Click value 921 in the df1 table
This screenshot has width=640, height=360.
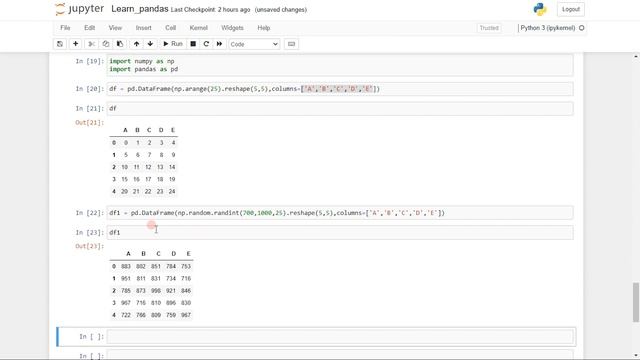pyautogui.click(x=171, y=291)
